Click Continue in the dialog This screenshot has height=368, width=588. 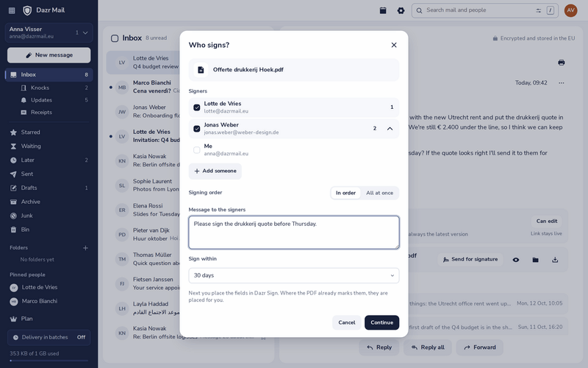coord(381,322)
